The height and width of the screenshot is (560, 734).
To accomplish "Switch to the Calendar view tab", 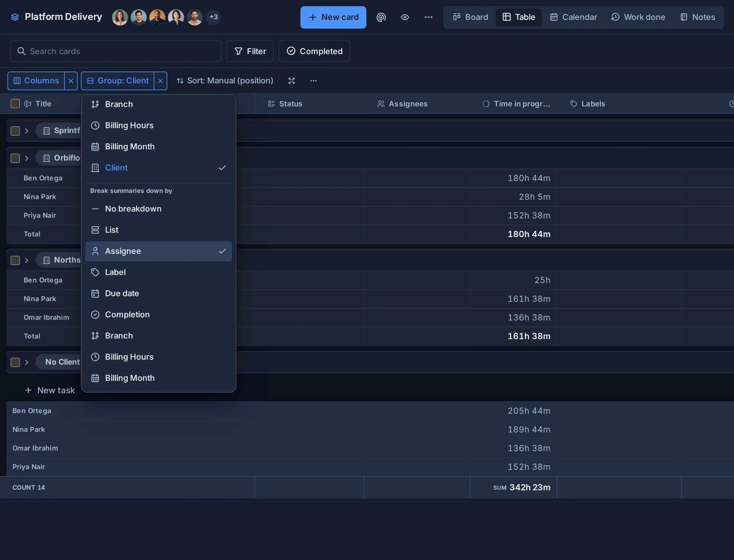I will click(x=574, y=17).
